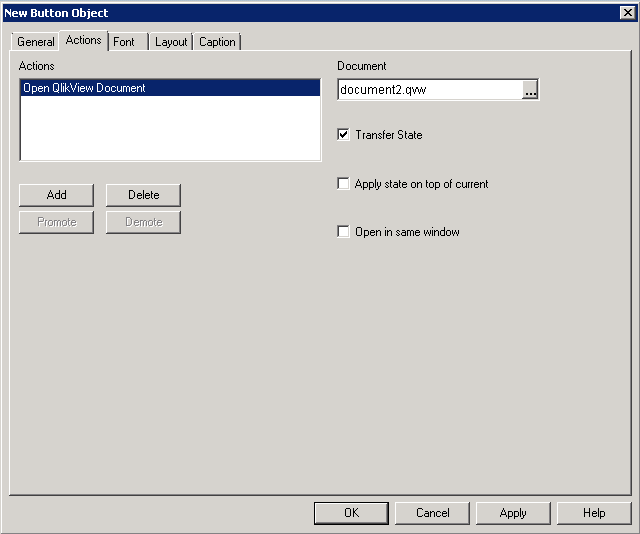The width and height of the screenshot is (640, 534).
Task: Check Open in same window
Action: [343, 231]
